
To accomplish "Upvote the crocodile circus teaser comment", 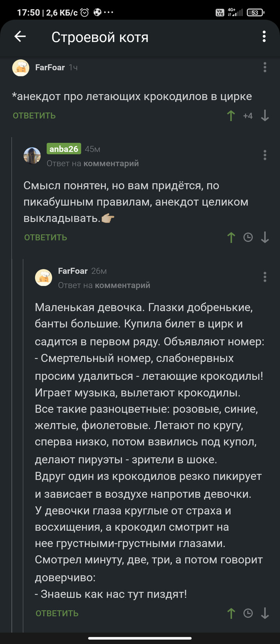I will tap(231, 116).
